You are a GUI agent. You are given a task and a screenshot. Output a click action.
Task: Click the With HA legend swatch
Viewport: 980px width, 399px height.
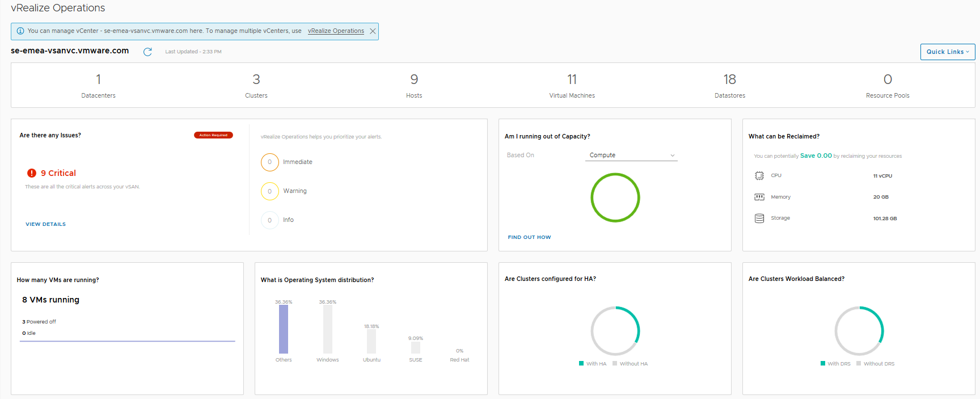(x=581, y=363)
